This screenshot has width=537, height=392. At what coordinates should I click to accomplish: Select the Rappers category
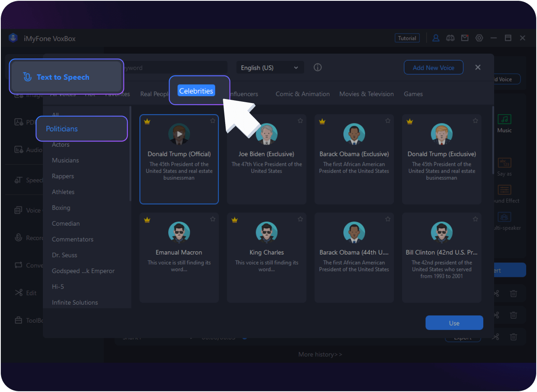coord(63,176)
